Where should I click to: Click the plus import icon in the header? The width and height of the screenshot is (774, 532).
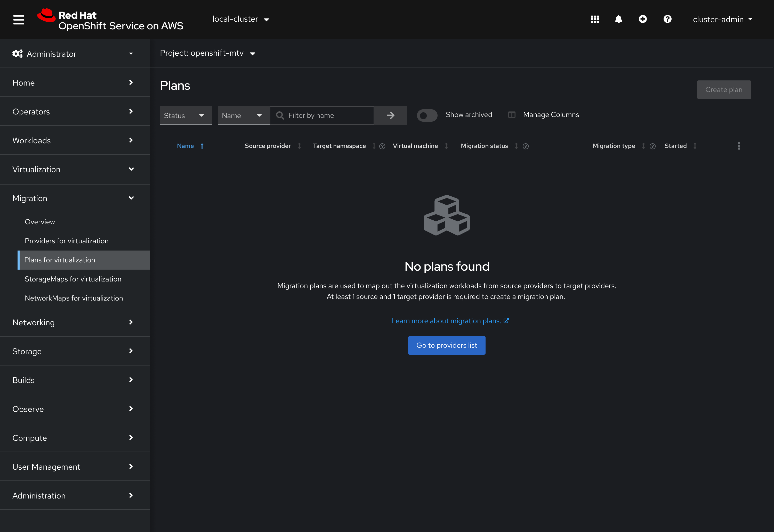pyautogui.click(x=643, y=19)
